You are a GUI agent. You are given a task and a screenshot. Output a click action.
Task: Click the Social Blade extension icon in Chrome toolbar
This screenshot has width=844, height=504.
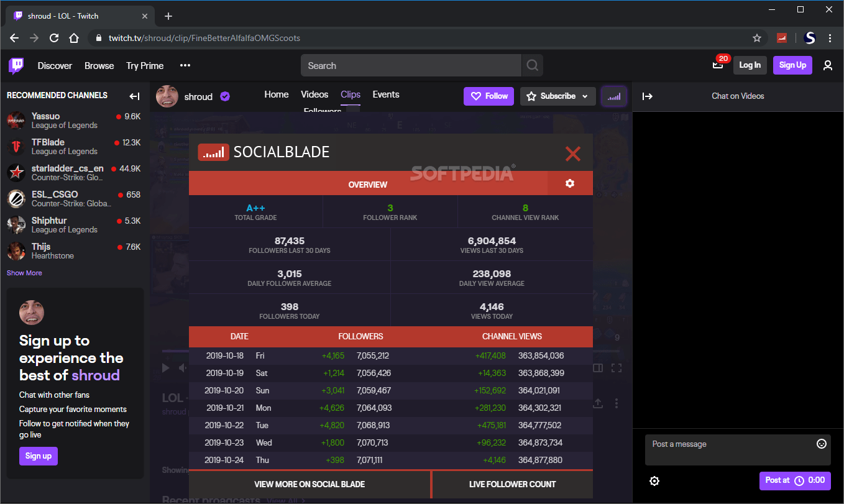[x=782, y=38]
